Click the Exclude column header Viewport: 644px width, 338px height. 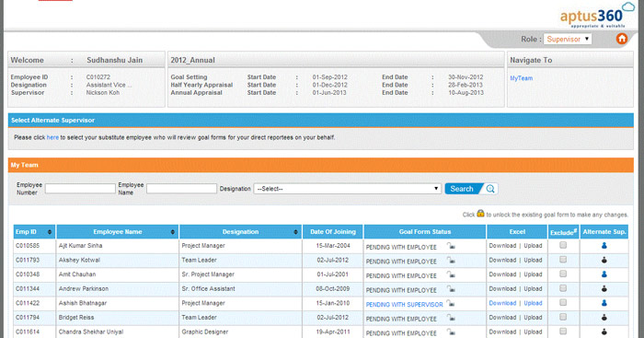(563, 232)
